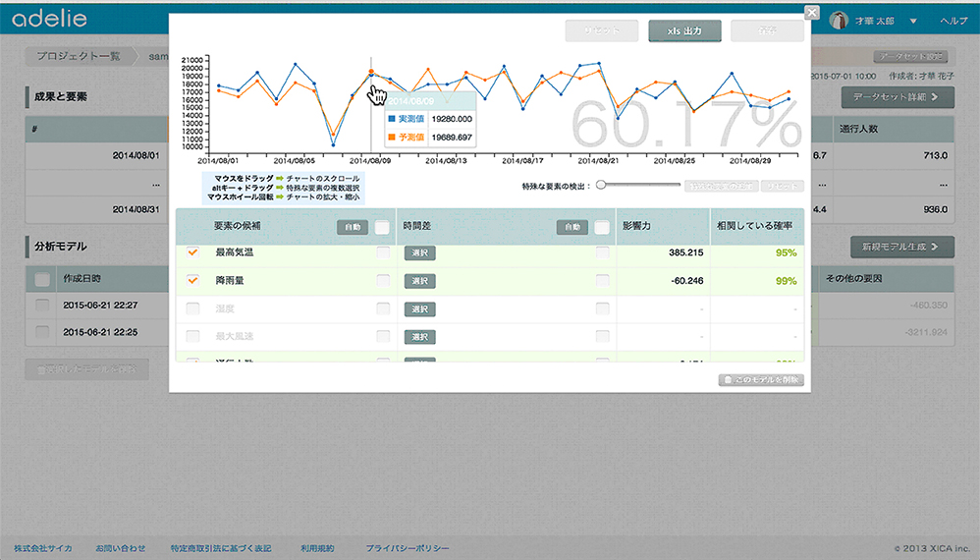Click the 影響力 column header
This screenshot has height=560, width=980.
663,226
